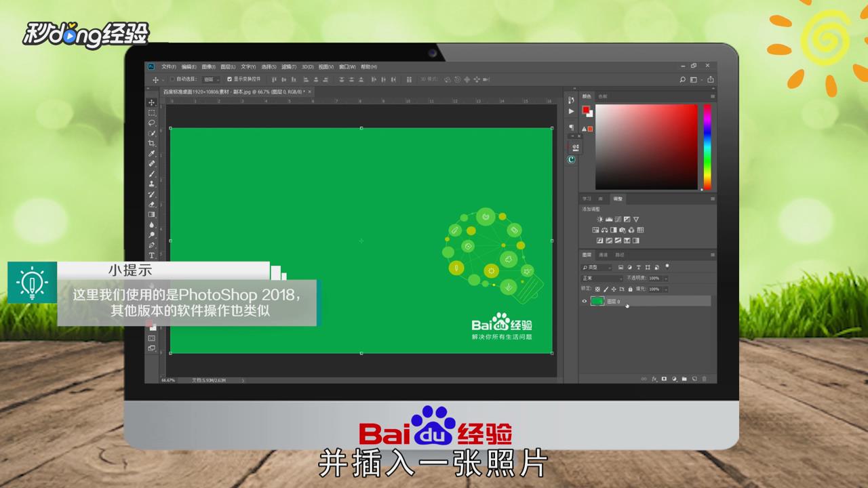Image resolution: width=868 pixels, height=488 pixels.
Task: Toggle lock transparent pixels
Action: point(597,289)
